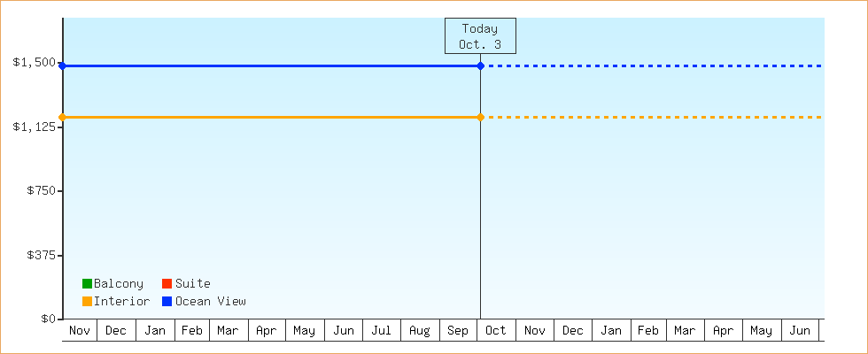Click the blue Ocean View point at Today

point(480,65)
